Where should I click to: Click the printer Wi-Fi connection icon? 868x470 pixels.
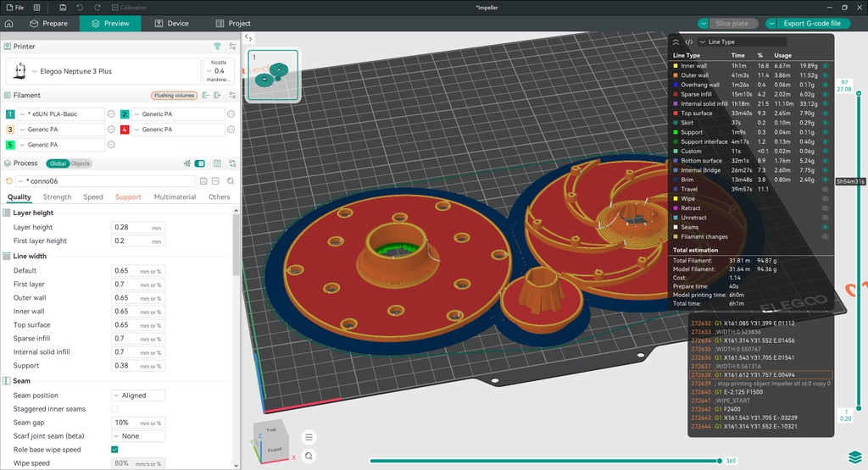218,47
